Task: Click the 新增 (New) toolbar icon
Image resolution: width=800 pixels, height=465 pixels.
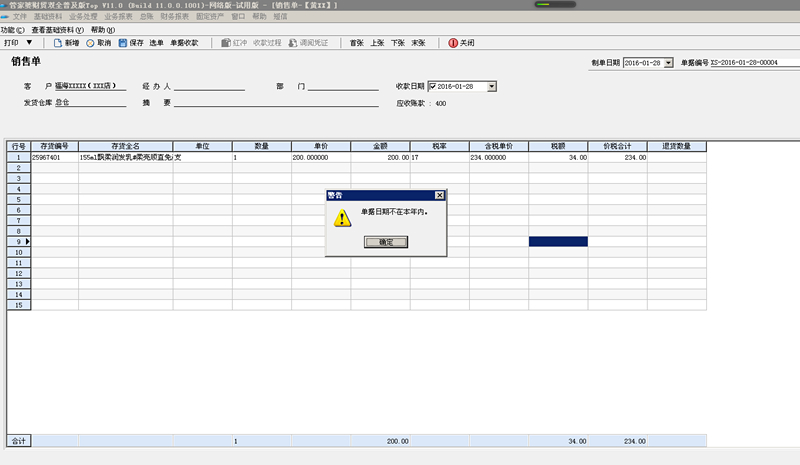Action: tap(58, 44)
